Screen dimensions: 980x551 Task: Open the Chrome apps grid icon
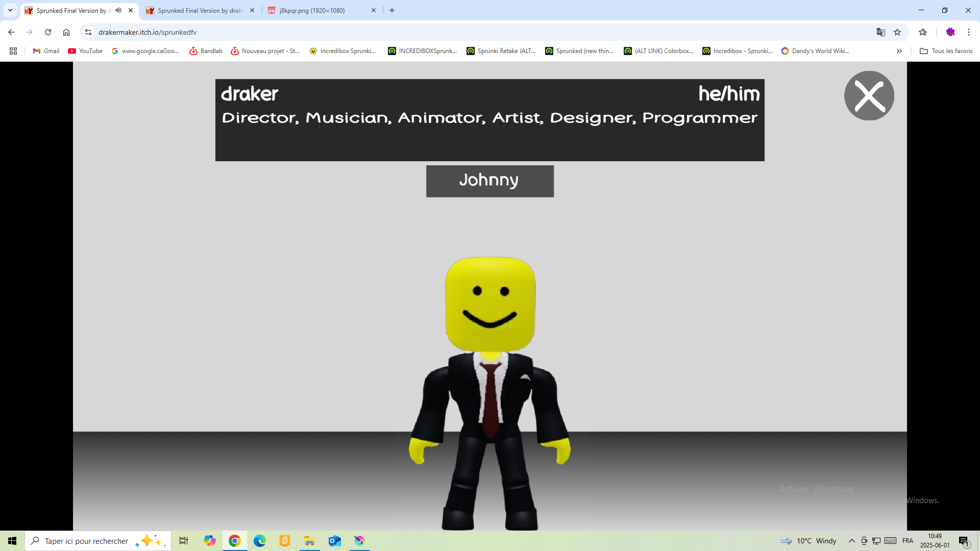tap(13, 51)
